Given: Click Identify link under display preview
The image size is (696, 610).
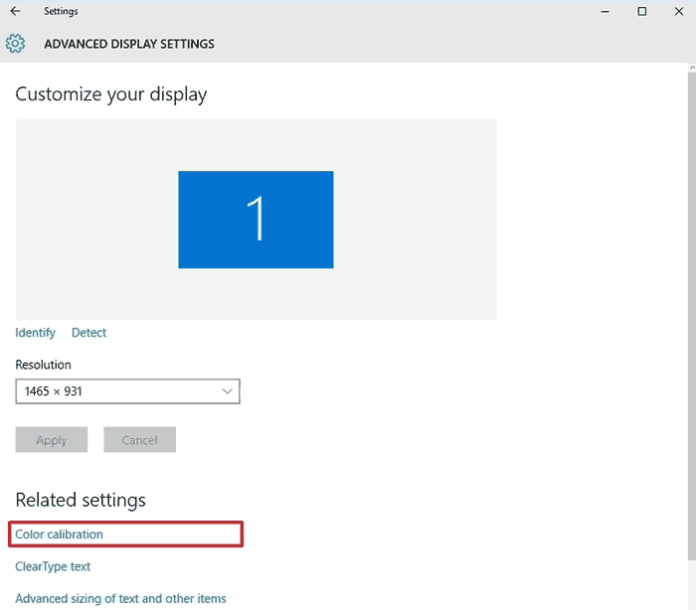Looking at the screenshot, I should (35, 333).
